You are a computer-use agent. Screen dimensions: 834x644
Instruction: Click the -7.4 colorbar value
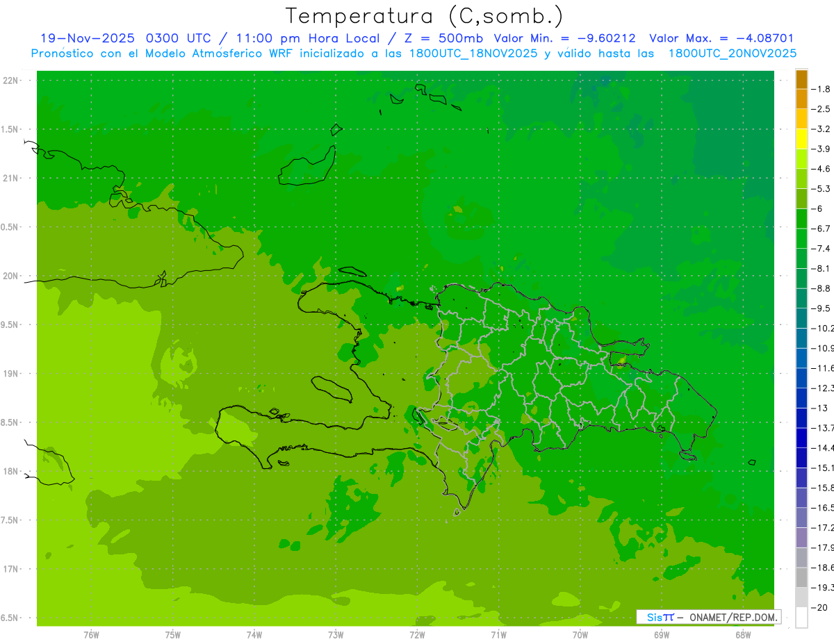821,248
